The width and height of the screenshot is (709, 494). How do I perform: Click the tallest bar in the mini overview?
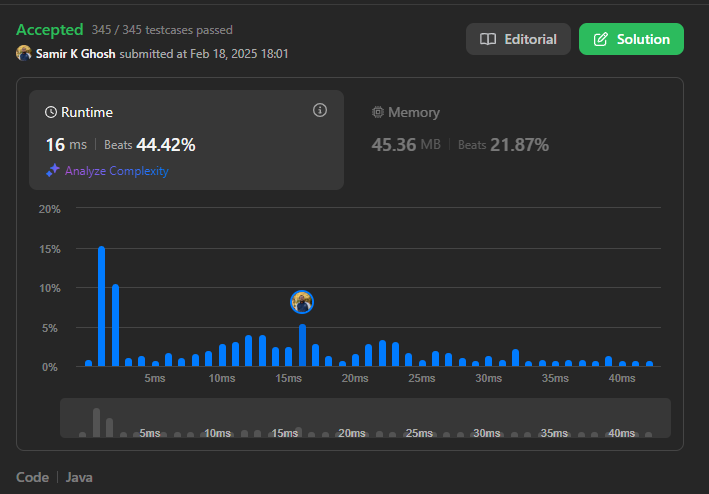click(96, 422)
